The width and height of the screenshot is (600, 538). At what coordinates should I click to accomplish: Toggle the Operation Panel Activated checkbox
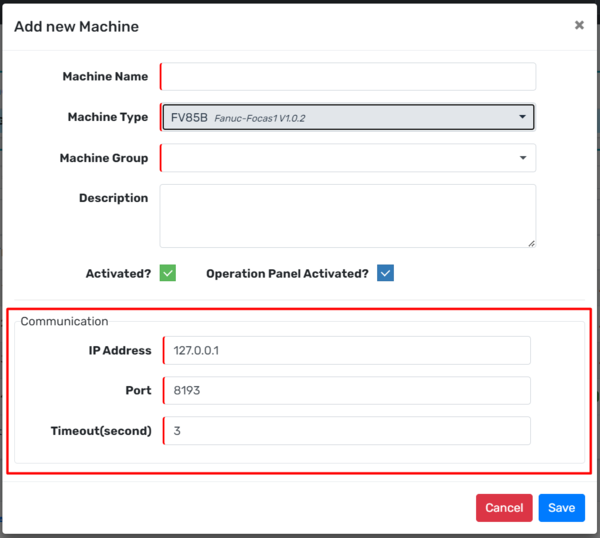[385, 273]
